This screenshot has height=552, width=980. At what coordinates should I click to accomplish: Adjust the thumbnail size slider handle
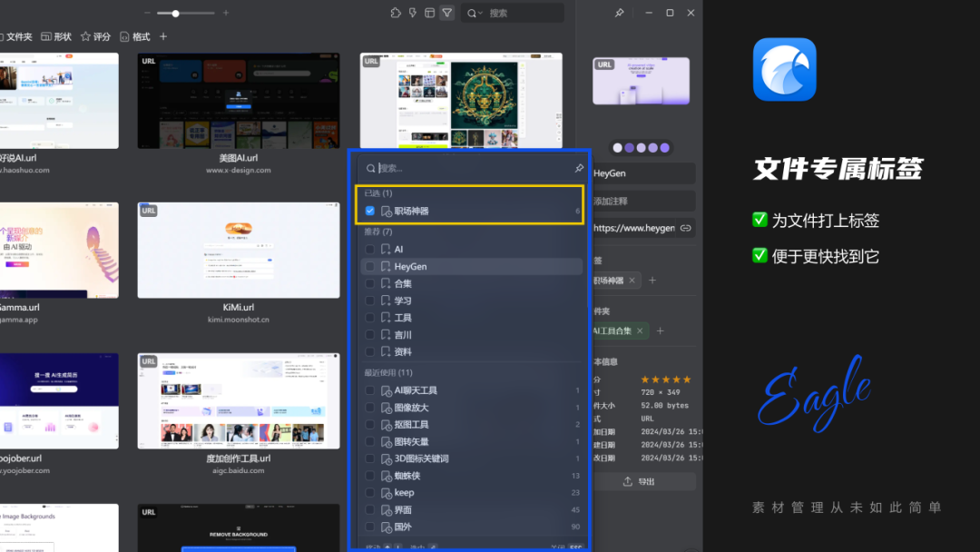[x=176, y=13]
